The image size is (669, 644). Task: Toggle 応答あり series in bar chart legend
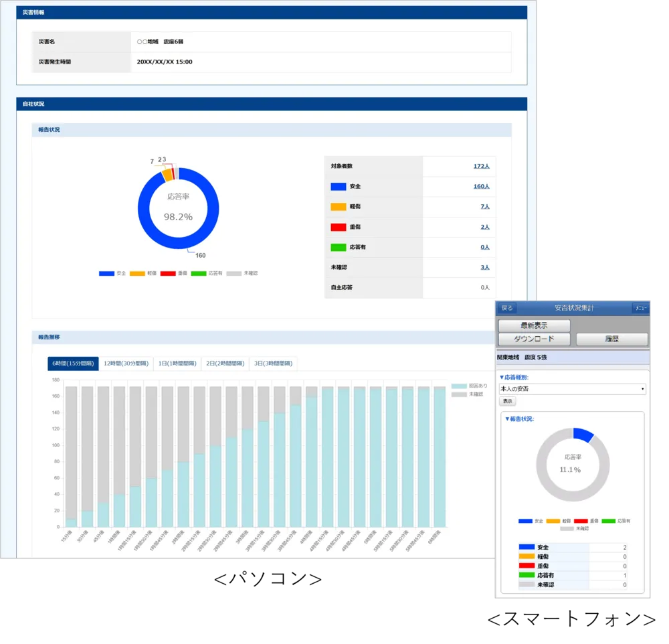pos(470,386)
